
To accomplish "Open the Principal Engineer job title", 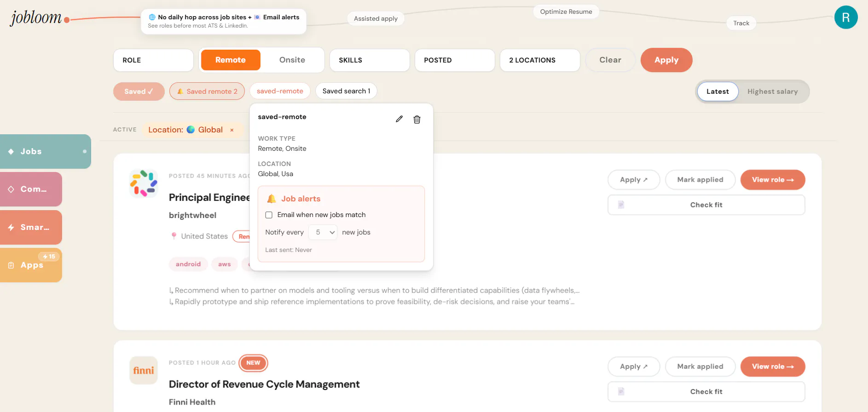I will [x=209, y=197].
